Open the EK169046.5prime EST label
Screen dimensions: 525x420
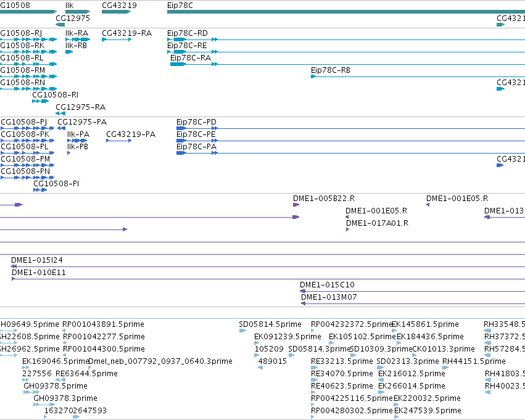coord(56,361)
